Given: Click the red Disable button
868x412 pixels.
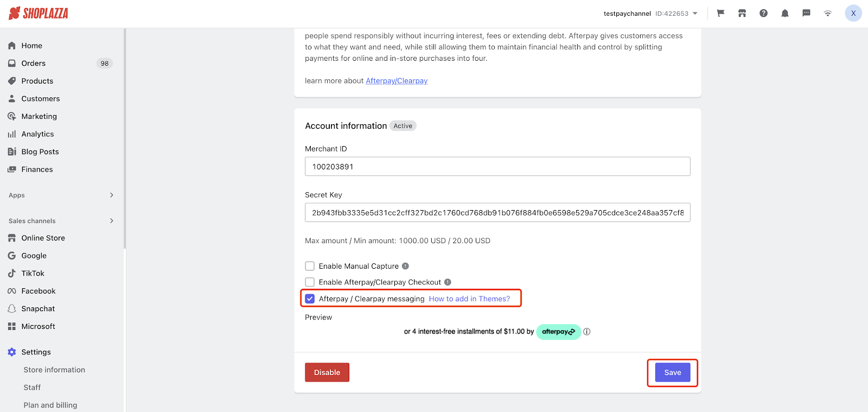Looking at the screenshot, I should [327, 372].
